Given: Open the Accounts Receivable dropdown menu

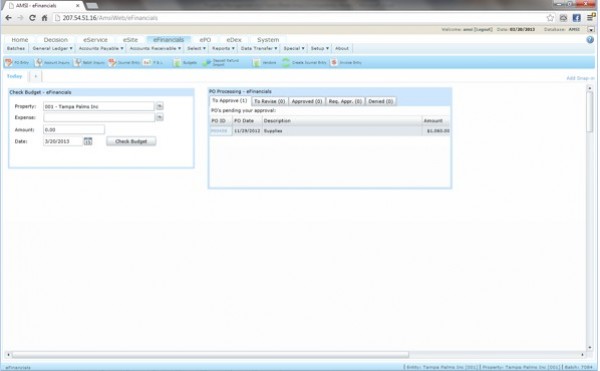Looking at the screenshot, I should tap(155, 49).
